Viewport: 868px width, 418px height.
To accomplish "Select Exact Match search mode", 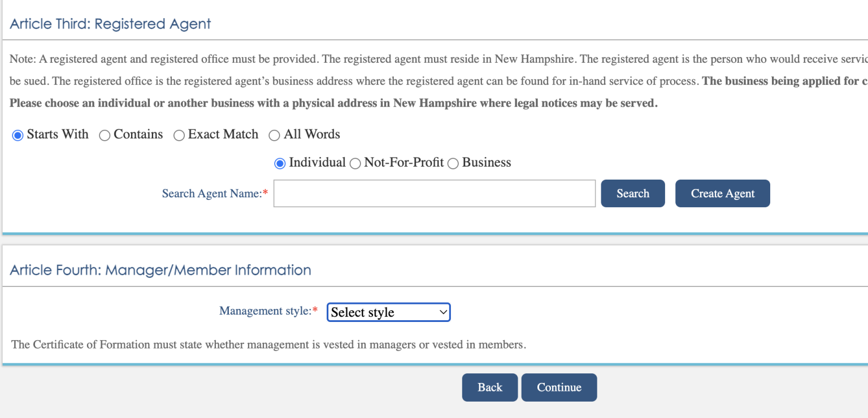I will pyautogui.click(x=179, y=136).
